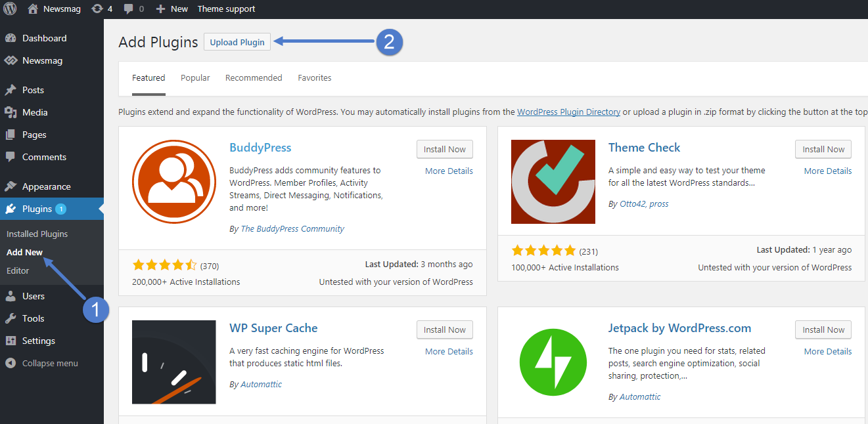Click the Comments bubble icon in sidebar
The height and width of the screenshot is (424, 868).
[x=11, y=157]
